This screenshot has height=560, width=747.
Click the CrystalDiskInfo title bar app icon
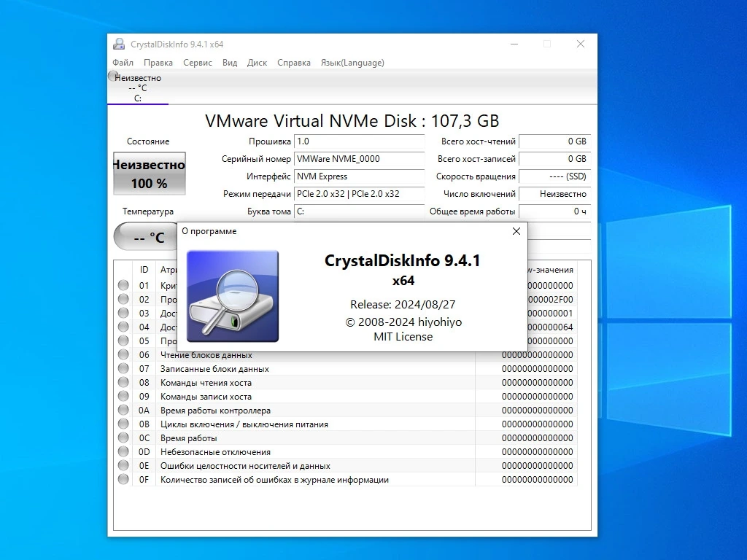[x=119, y=44]
